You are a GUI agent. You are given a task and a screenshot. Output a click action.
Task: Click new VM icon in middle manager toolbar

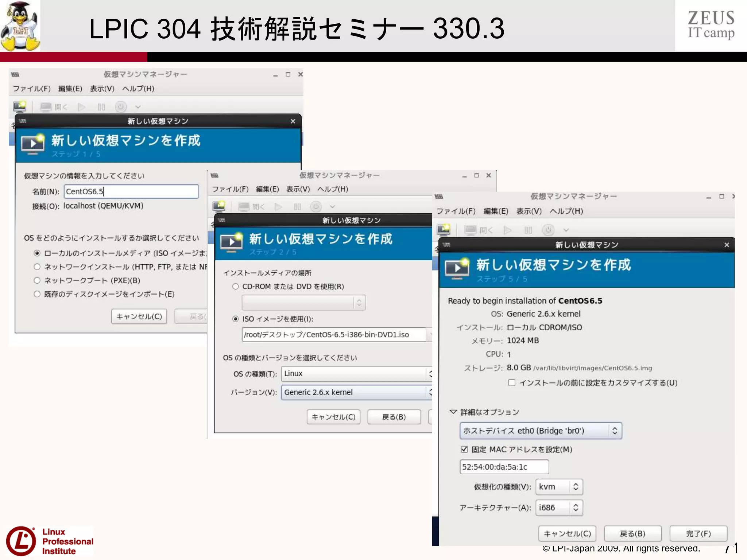click(x=219, y=206)
